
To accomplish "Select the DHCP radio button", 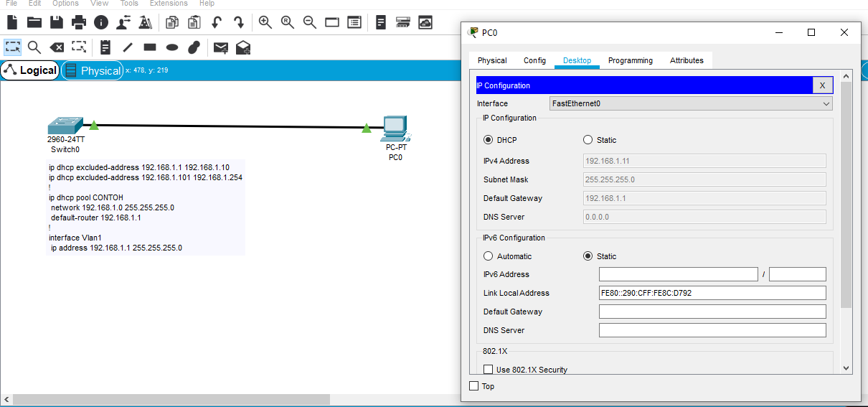I will coord(489,140).
